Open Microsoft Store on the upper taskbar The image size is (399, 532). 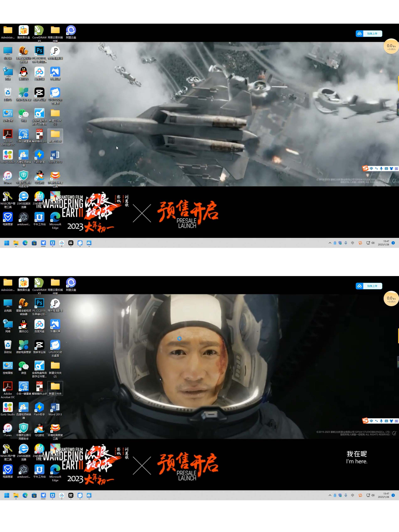coord(34,243)
